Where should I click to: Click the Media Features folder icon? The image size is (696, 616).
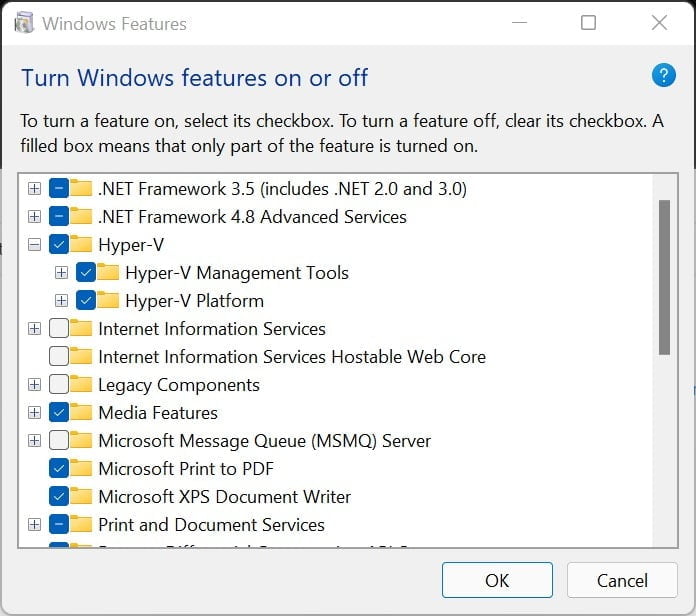point(82,413)
